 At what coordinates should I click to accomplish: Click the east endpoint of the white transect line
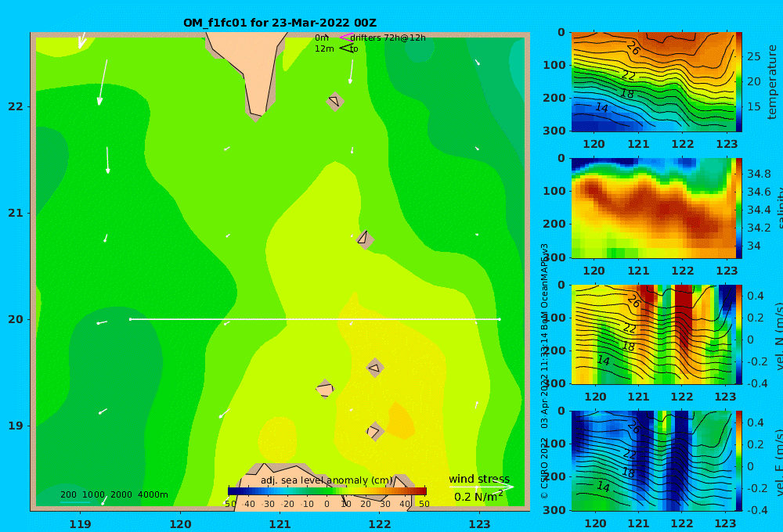click(500, 319)
